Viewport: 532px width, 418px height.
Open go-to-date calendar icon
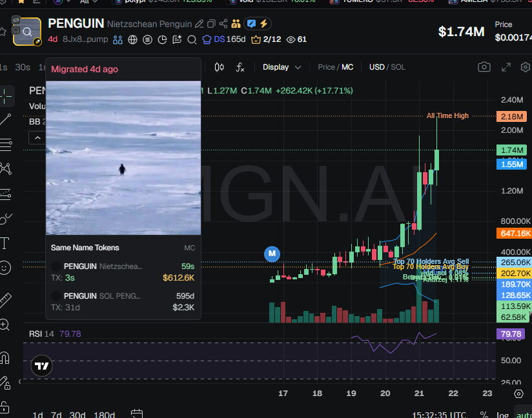tap(137, 414)
